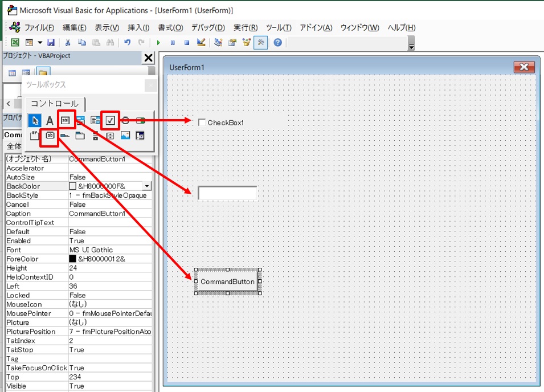Open VBA Help question mark icon
Screen dimensions: 544x392
pos(277,42)
